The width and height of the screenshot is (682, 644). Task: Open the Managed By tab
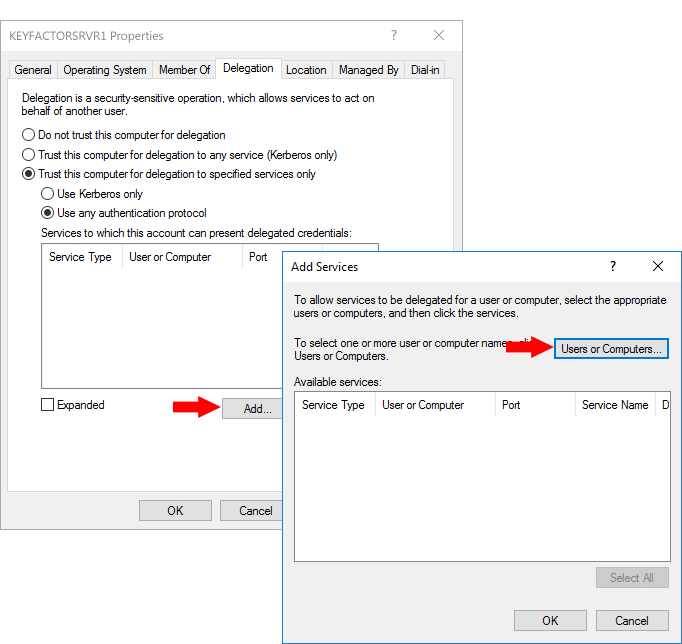click(368, 70)
